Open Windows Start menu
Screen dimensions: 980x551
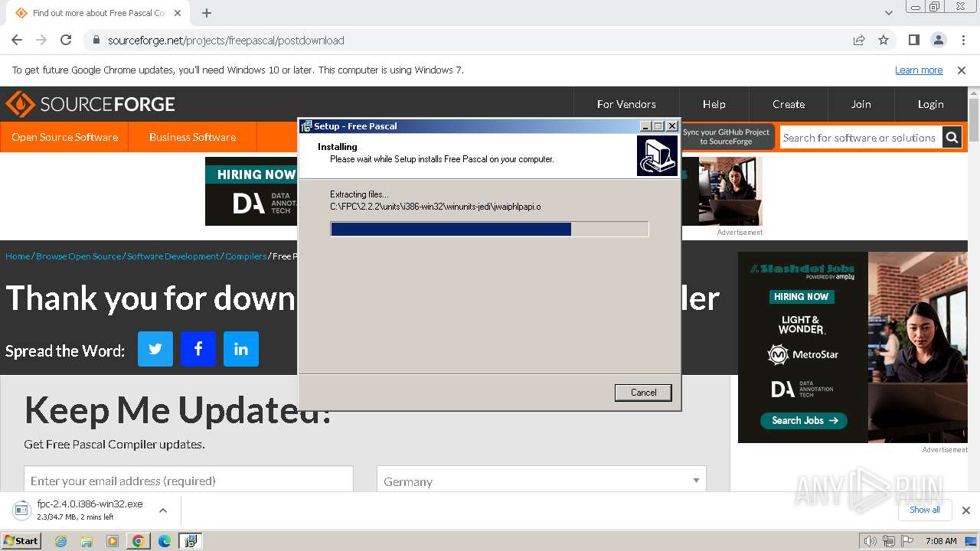pyautogui.click(x=21, y=541)
